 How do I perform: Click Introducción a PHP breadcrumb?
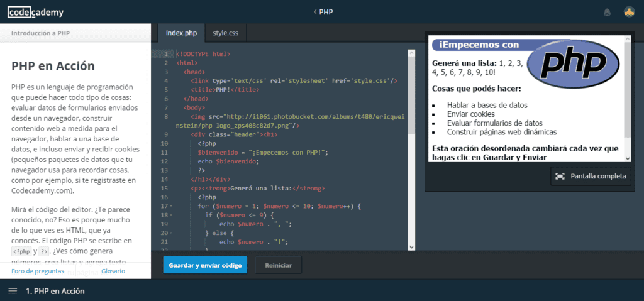[x=40, y=33]
